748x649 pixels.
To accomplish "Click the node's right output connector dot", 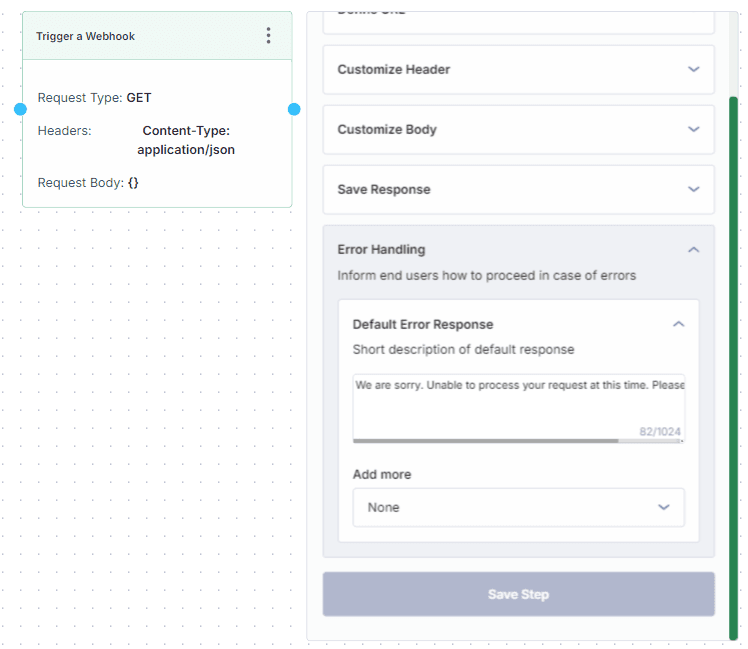I will [x=294, y=109].
